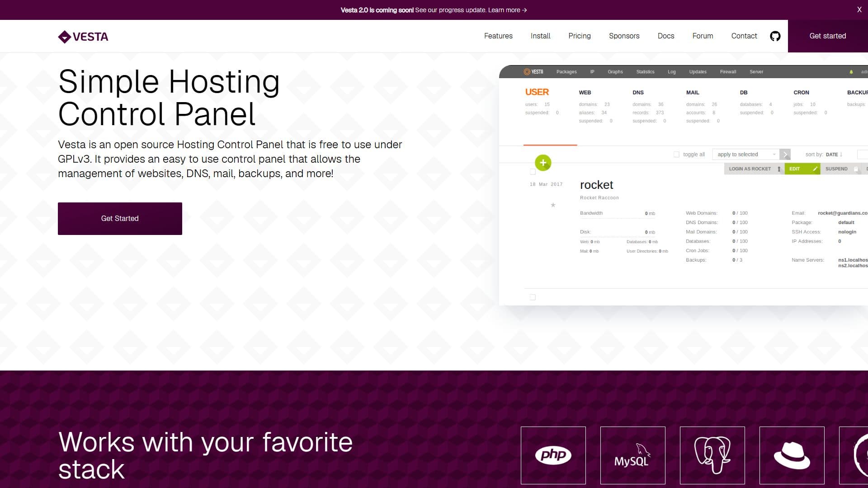Screen dimensions: 868x488
Task: Click the 'sort by:' label
Action: 814,155
